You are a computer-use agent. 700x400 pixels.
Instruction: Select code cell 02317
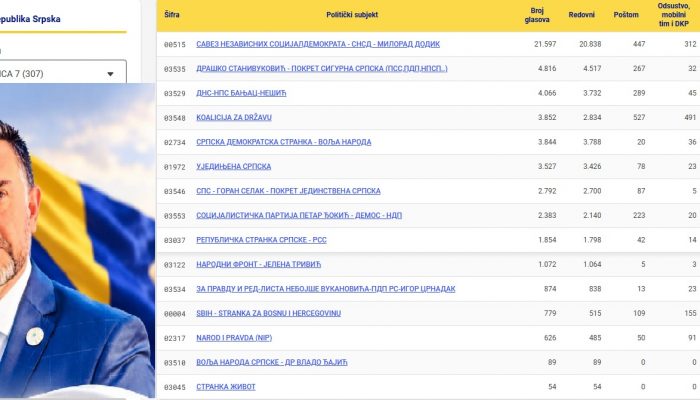pyautogui.click(x=175, y=338)
